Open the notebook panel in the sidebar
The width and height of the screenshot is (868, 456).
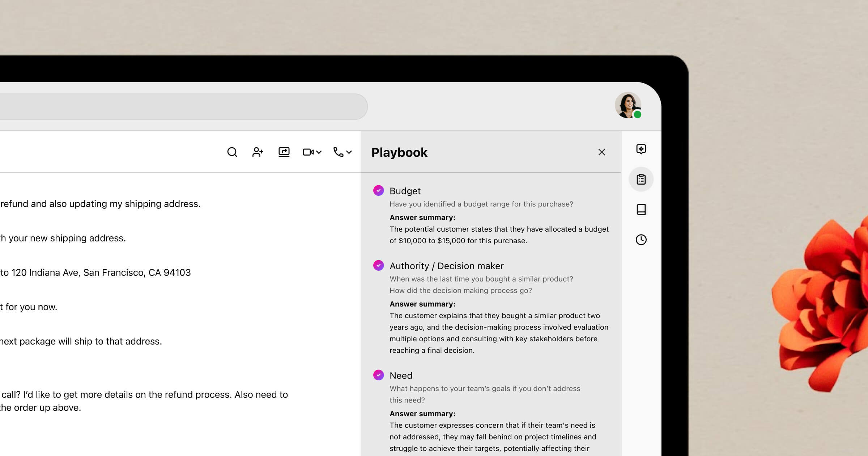point(641,209)
